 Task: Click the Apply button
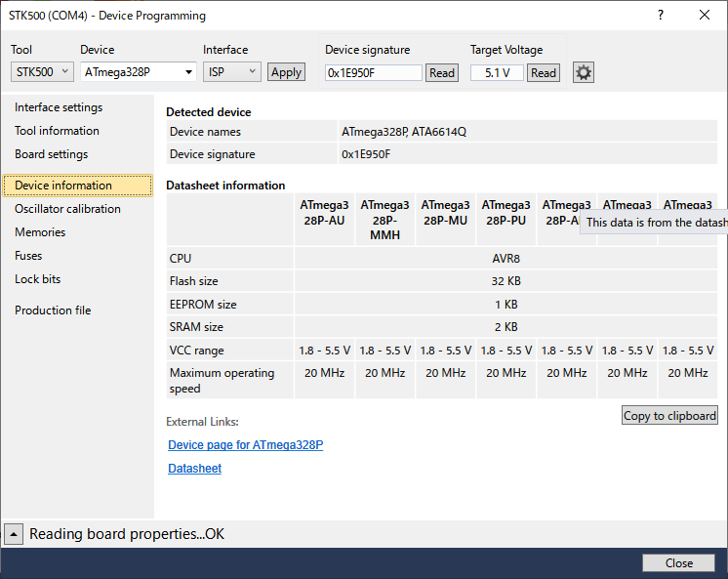pyautogui.click(x=286, y=72)
